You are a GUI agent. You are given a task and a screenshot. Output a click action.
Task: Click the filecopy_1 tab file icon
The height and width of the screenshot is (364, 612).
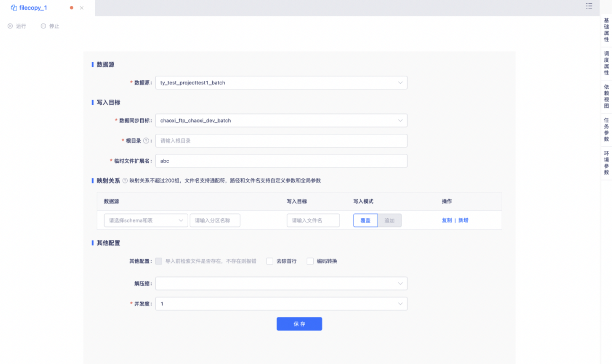point(14,8)
